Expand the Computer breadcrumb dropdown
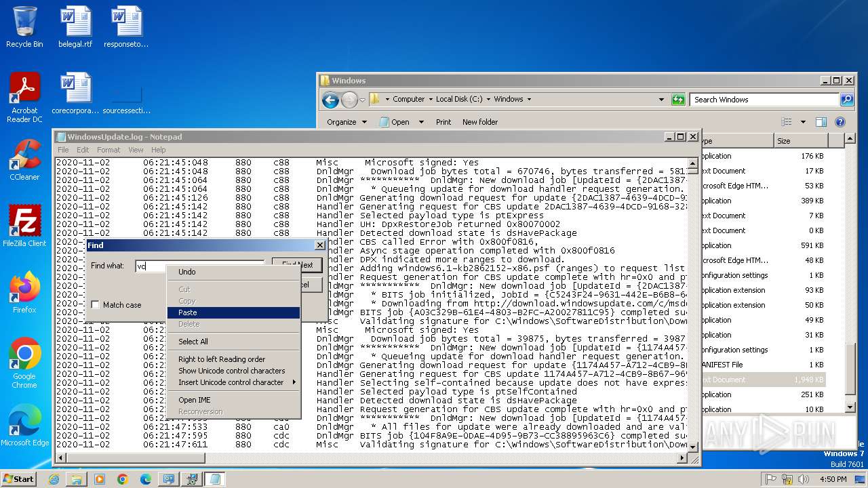The width and height of the screenshot is (868, 488). 431,99
